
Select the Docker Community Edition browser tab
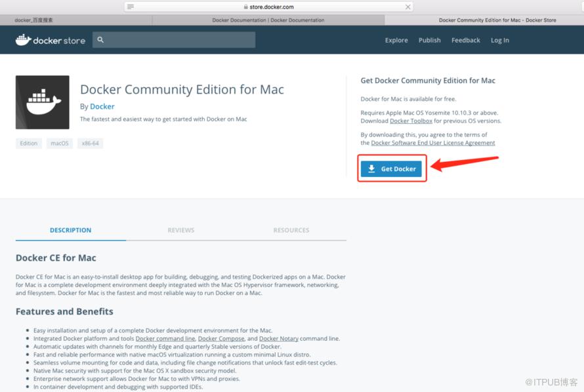(x=484, y=20)
